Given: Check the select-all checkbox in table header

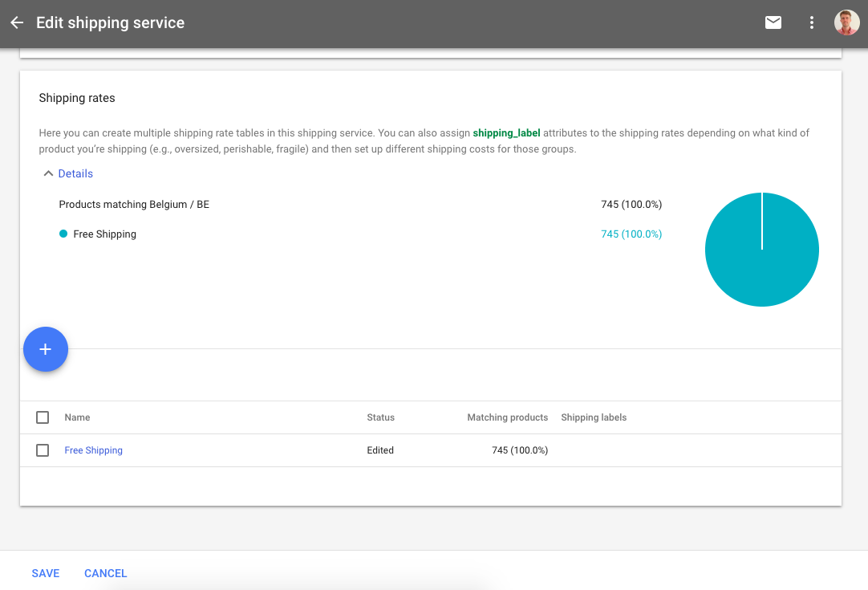Looking at the screenshot, I should (43, 417).
